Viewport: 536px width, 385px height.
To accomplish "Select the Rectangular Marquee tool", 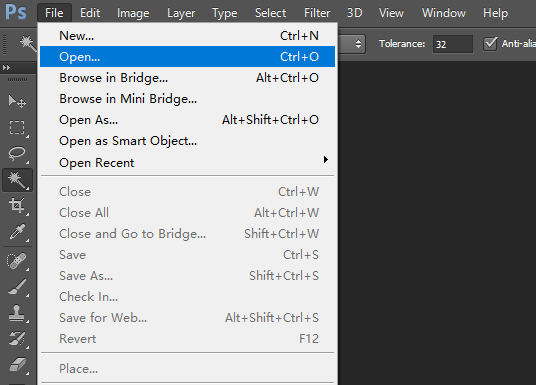I will (17, 128).
